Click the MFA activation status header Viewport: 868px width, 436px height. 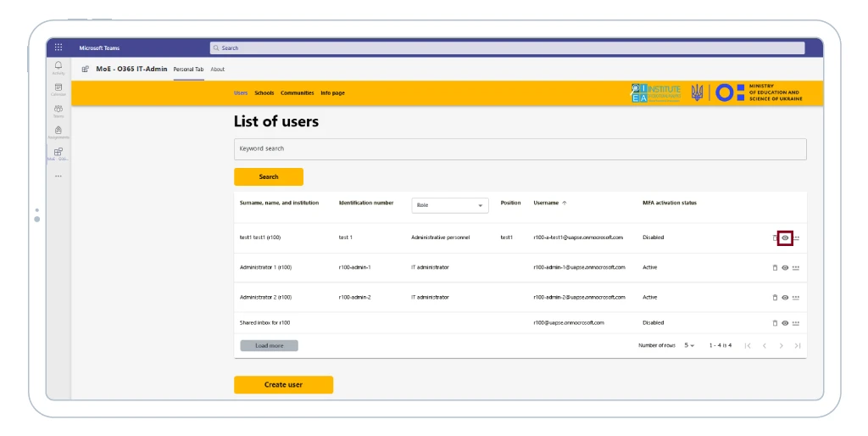tap(670, 203)
